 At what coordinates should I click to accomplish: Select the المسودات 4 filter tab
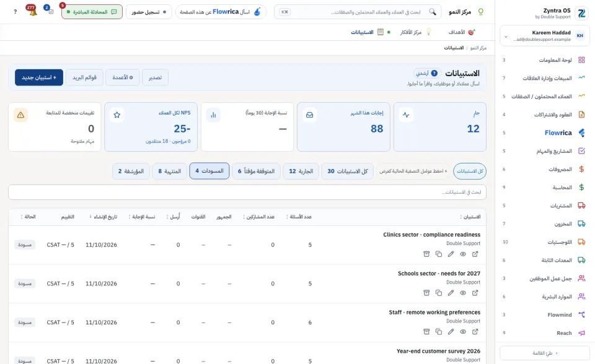209,171
